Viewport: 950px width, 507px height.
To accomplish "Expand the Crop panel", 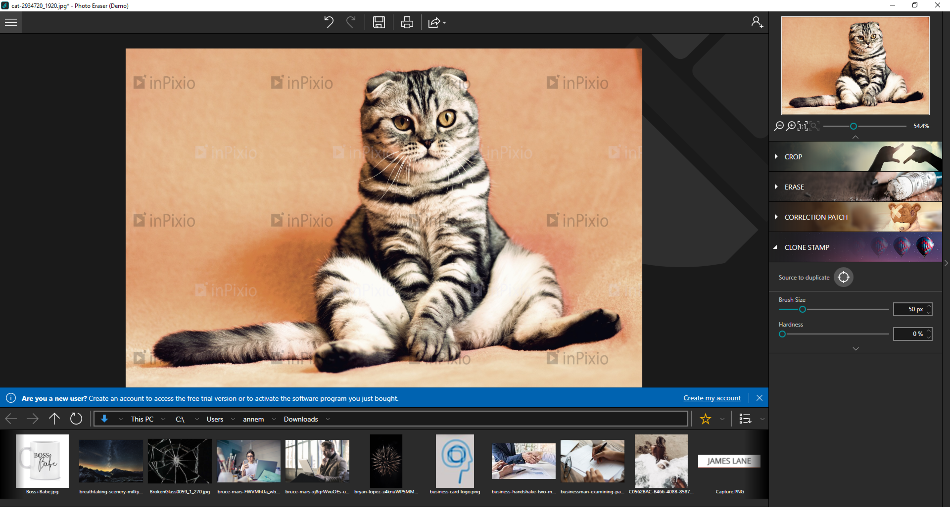I will click(x=855, y=156).
